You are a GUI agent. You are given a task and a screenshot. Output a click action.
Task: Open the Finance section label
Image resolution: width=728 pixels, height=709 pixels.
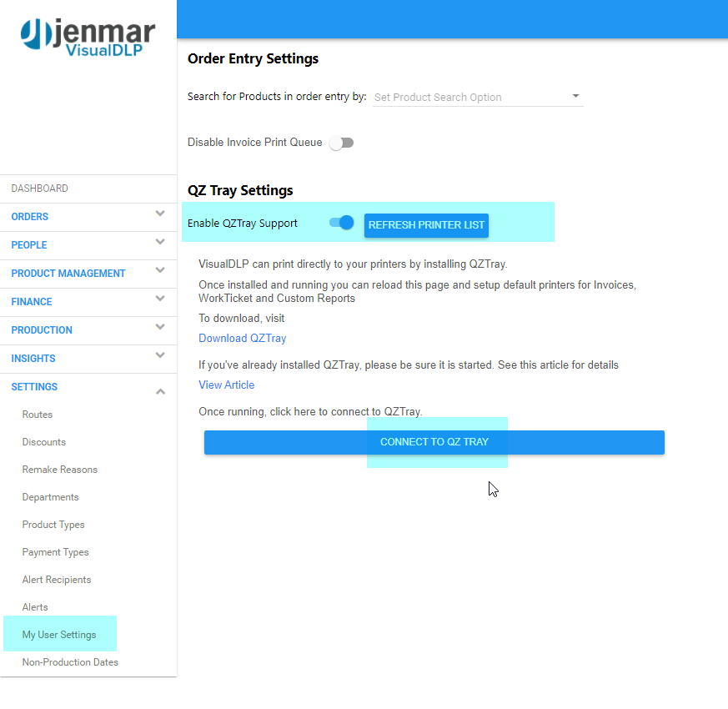32,302
